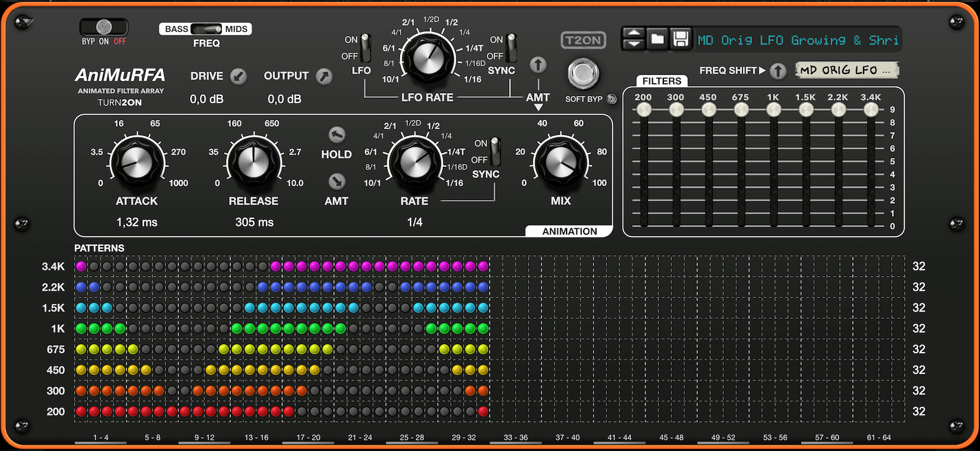Toggle first yellow step in 675 row
The image size is (980, 451).
pyautogui.click(x=81, y=349)
